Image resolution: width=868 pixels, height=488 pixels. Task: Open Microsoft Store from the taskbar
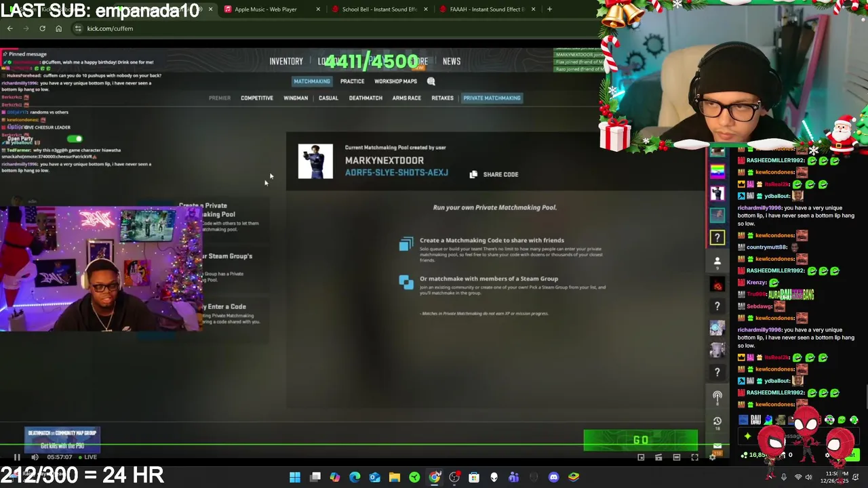pyautogui.click(x=474, y=477)
